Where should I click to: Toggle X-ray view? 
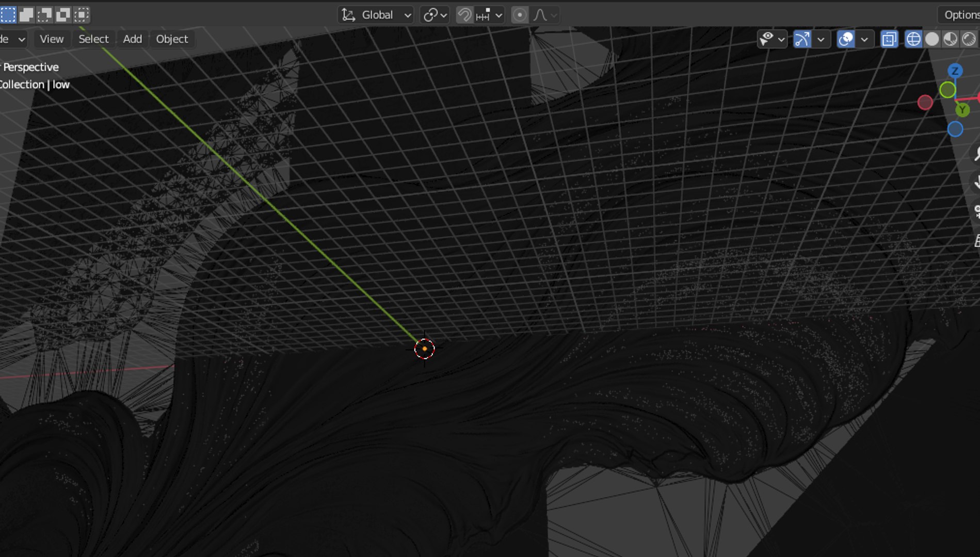(889, 39)
